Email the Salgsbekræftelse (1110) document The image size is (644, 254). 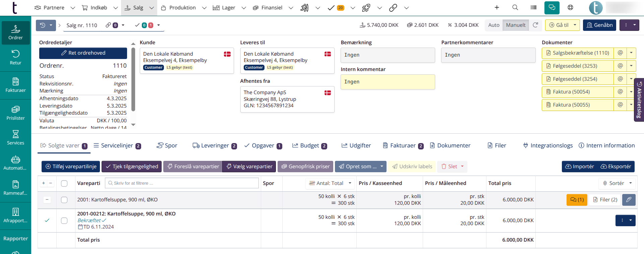tap(620, 53)
